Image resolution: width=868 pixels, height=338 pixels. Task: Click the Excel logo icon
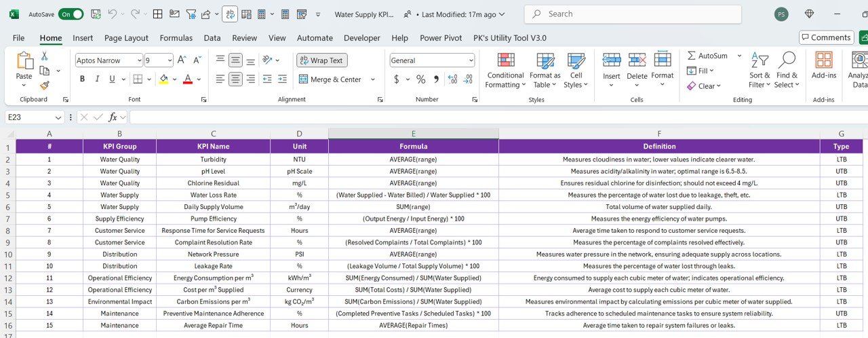pos(14,14)
